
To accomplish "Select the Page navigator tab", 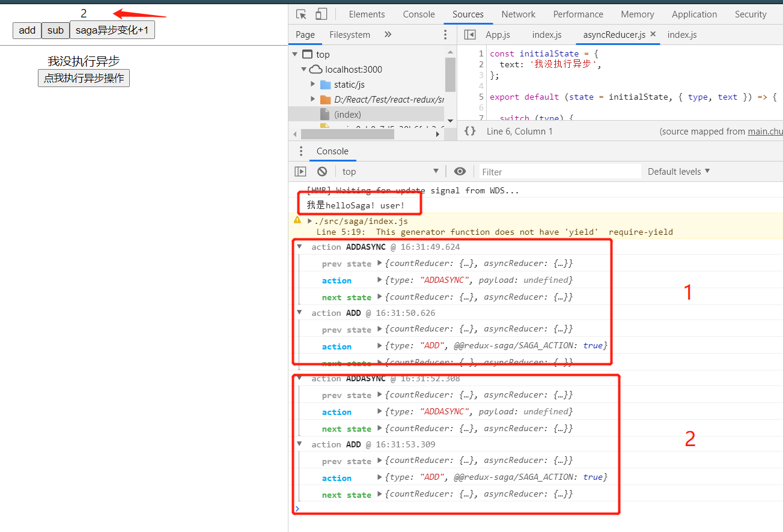I will coord(305,35).
